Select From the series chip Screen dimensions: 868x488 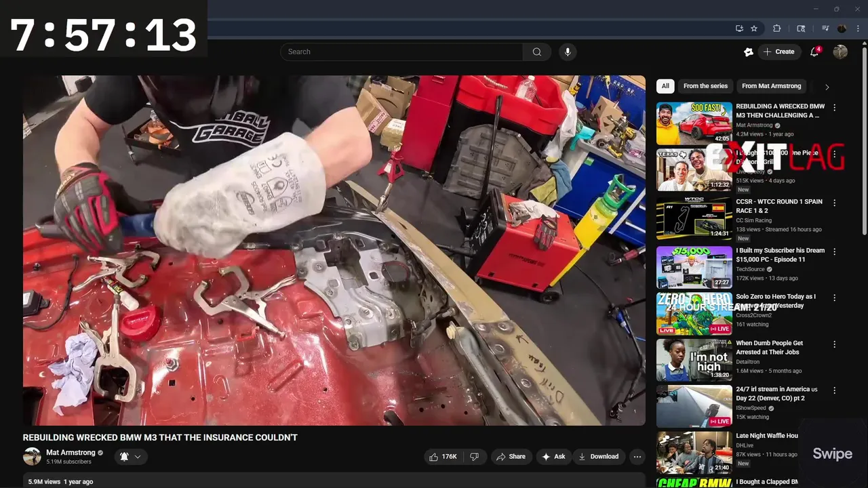pos(705,86)
